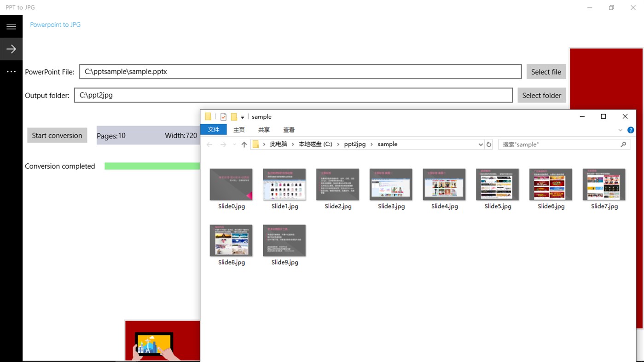Screen dimensions: 644x362
Task: Click the folder icon in the address bar
Action: point(255,144)
